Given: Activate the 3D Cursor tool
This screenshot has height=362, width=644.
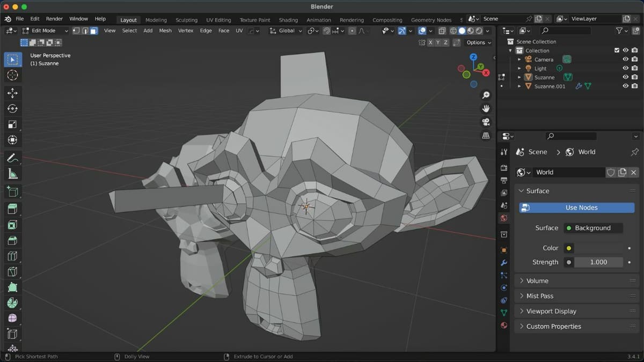Looking at the screenshot, I should pyautogui.click(x=13, y=76).
